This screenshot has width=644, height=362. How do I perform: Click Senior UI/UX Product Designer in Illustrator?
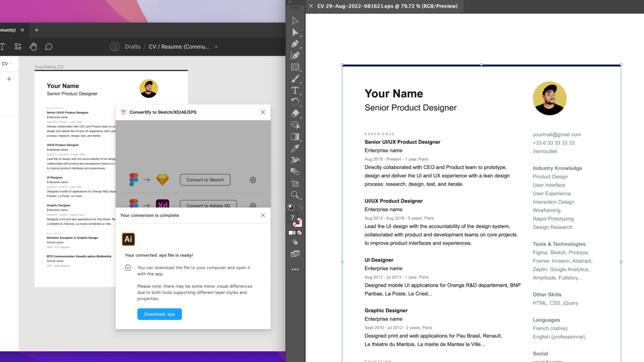(x=402, y=142)
